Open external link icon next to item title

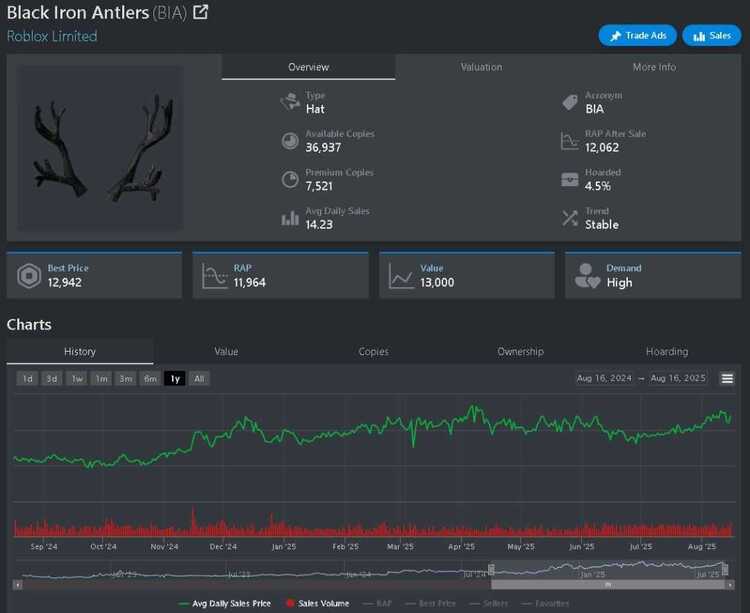200,12
